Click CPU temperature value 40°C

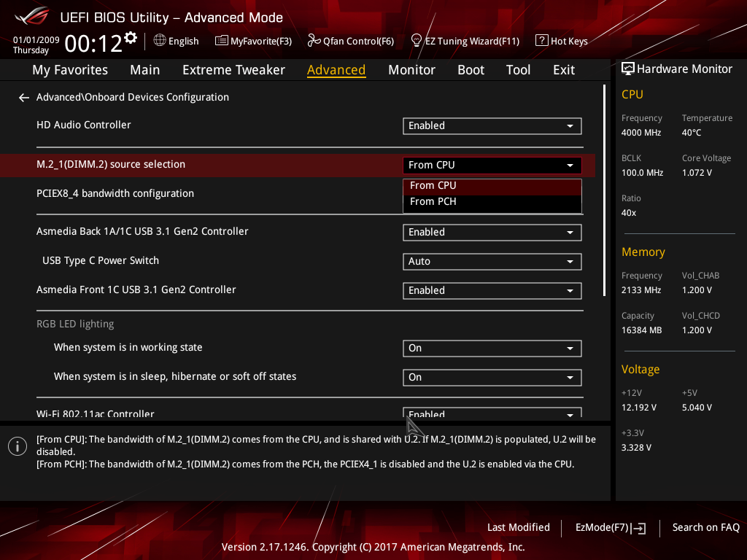[692, 133]
